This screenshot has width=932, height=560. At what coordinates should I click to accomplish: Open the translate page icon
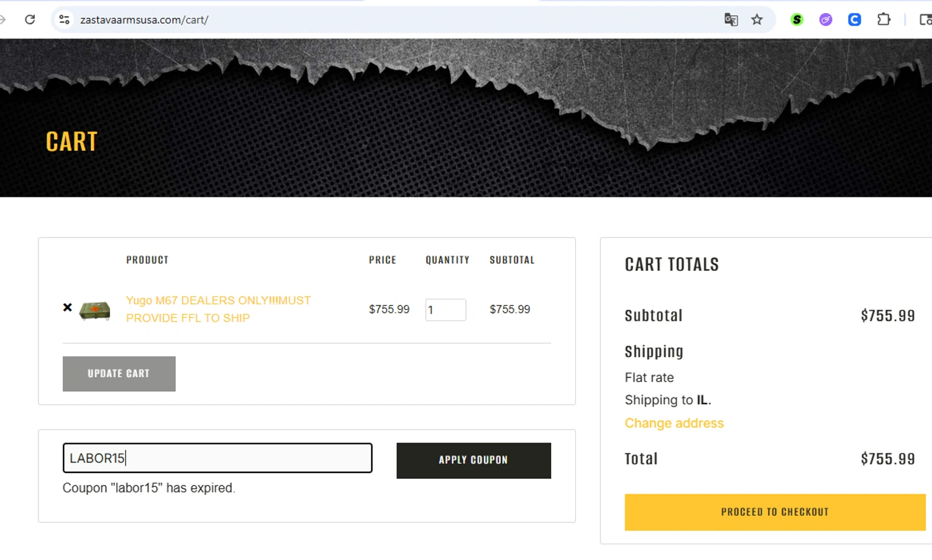pyautogui.click(x=731, y=20)
